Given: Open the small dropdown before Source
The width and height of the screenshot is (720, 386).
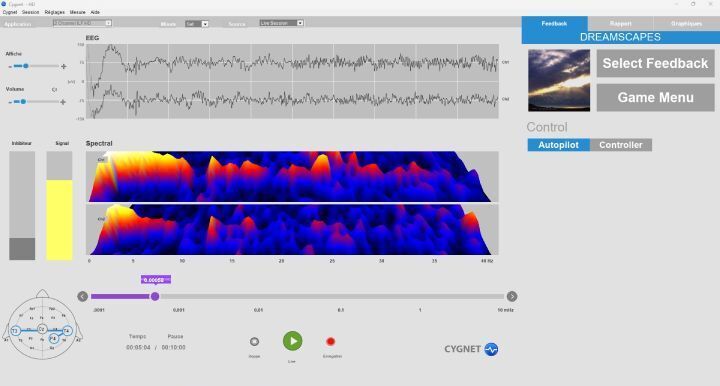Looking at the screenshot, I should pyautogui.click(x=197, y=24).
